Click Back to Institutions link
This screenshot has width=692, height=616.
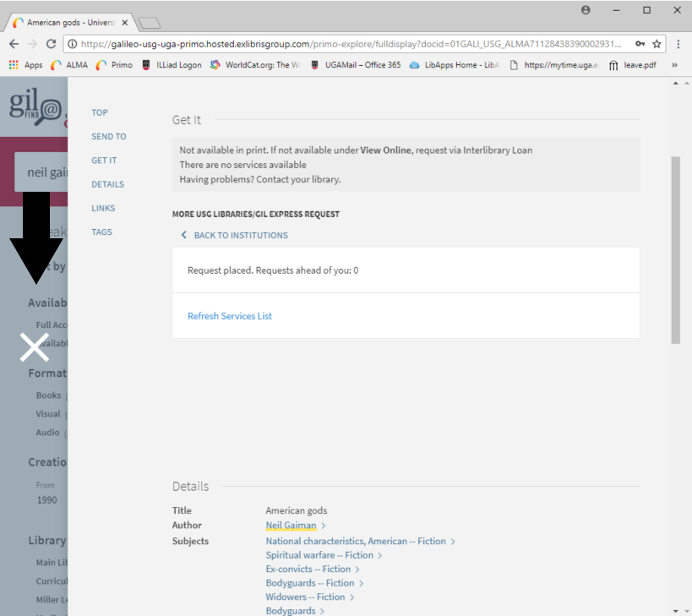[240, 235]
